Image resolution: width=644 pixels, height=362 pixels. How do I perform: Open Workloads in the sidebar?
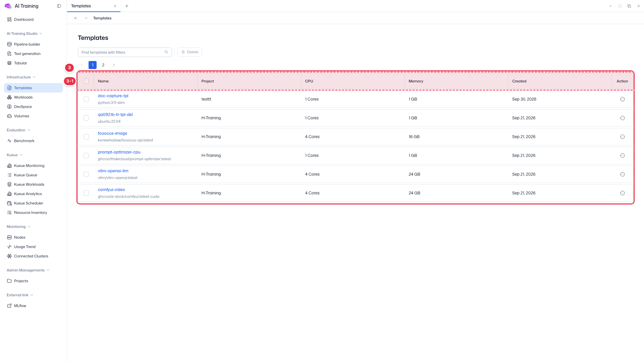pyautogui.click(x=23, y=97)
